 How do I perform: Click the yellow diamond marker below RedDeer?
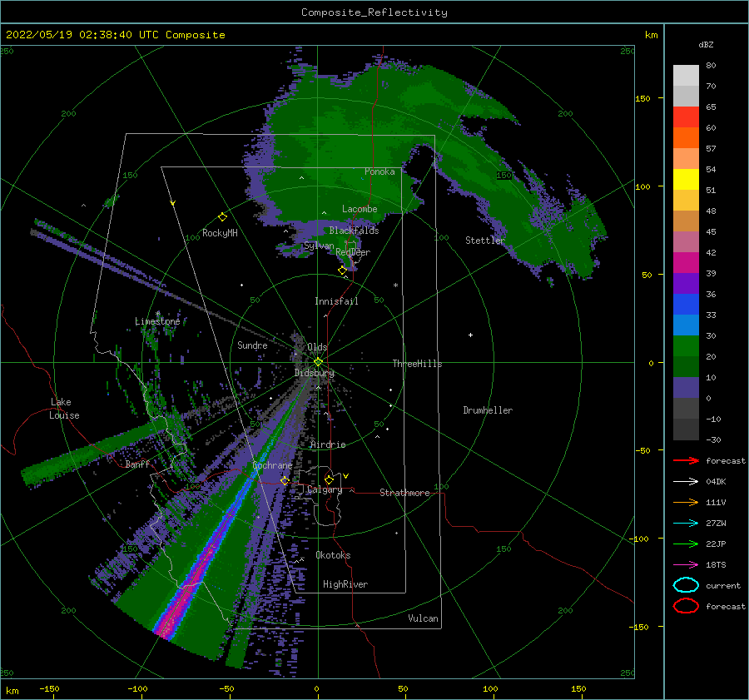point(343,271)
